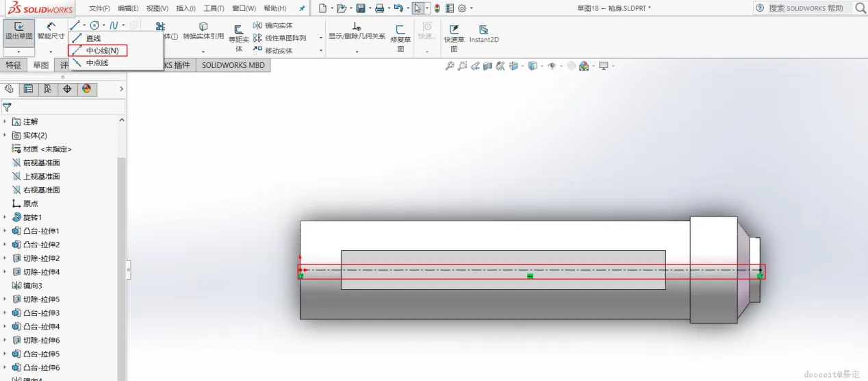Select the 等距实体 offset entities tool
Screen dimensions: 868x381
pos(239,39)
